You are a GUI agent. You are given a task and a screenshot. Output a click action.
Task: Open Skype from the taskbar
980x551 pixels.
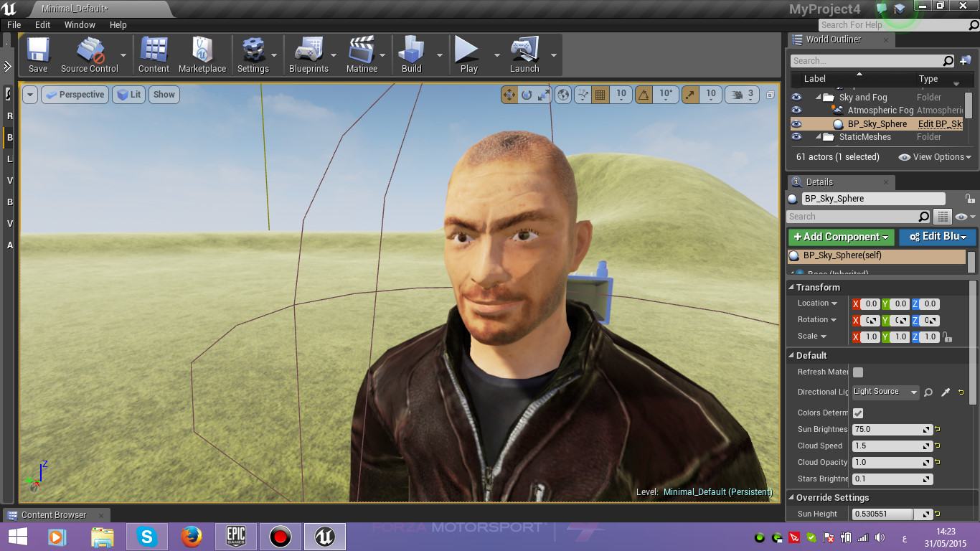click(x=147, y=537)
